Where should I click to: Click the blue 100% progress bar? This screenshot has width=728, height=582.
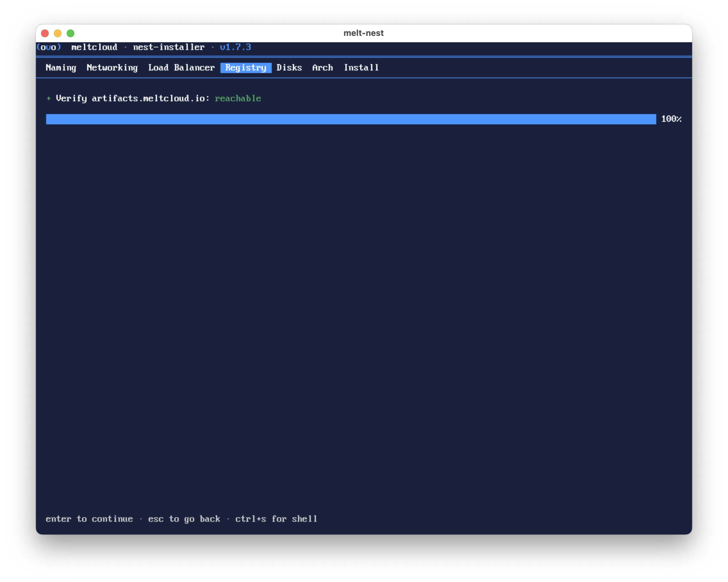tap(351, 119)
